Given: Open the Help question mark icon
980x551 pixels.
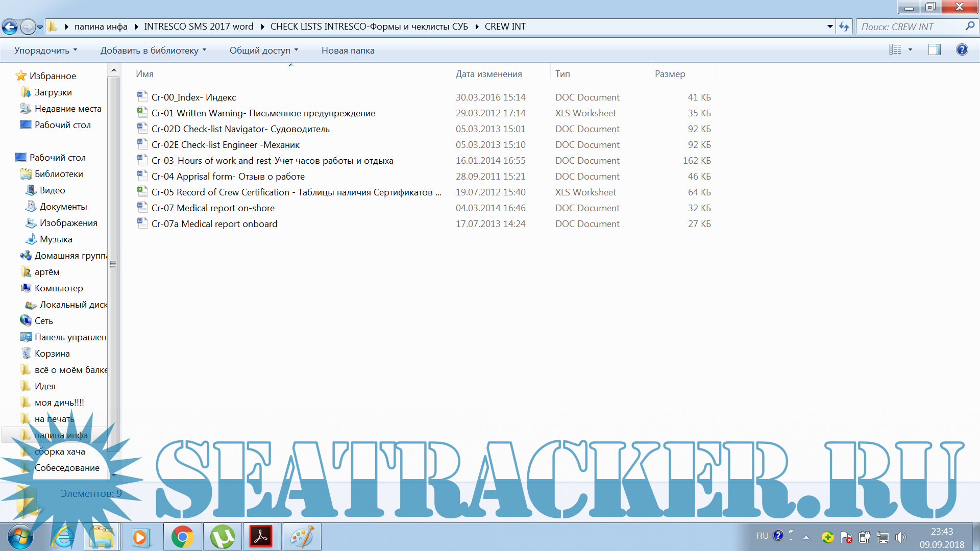Looking at the screenshot, I should [962, 49].
